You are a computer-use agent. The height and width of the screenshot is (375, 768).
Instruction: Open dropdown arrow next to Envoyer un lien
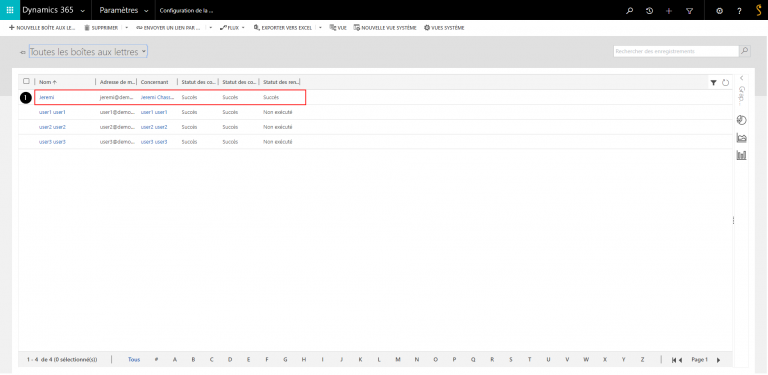(x=211, y=28)
